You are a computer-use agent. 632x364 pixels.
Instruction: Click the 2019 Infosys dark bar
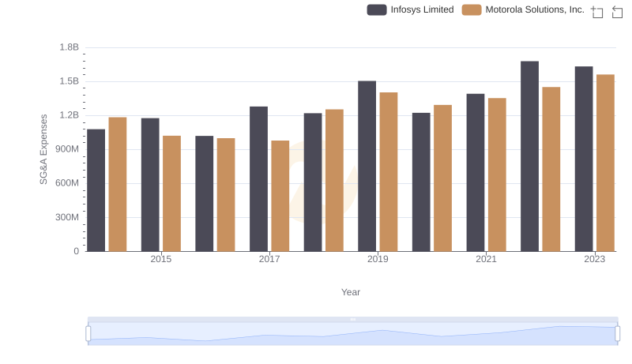coord(367,167)
